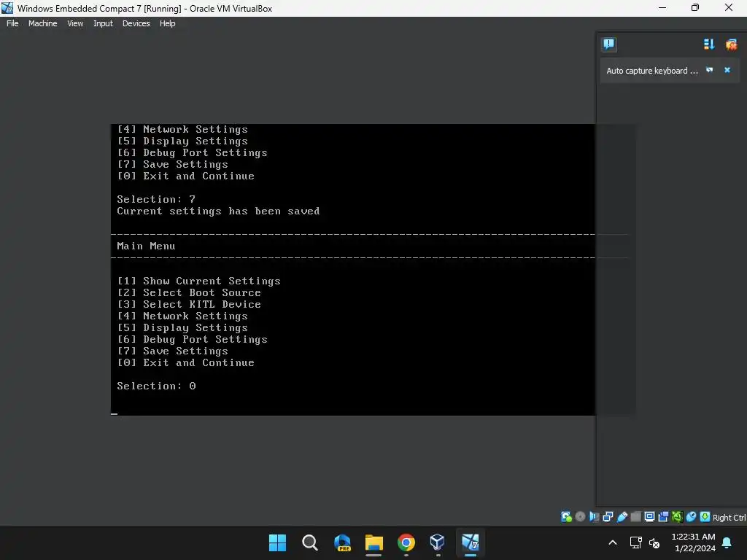Open taskbar Search
The height and width of the screenshot is (560, 747).
309,542
